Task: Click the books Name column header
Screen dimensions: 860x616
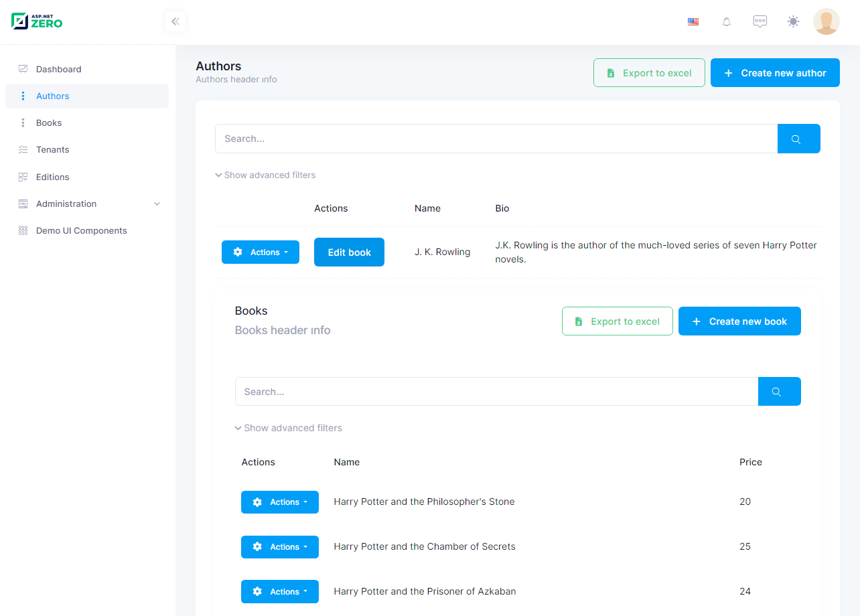Action: pyautogui.click(x=347, y=462)
